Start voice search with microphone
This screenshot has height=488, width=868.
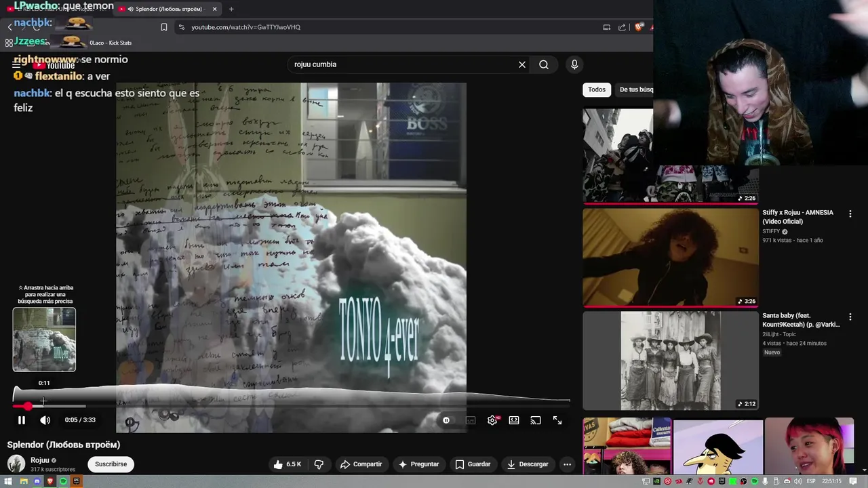click(574, 64)
